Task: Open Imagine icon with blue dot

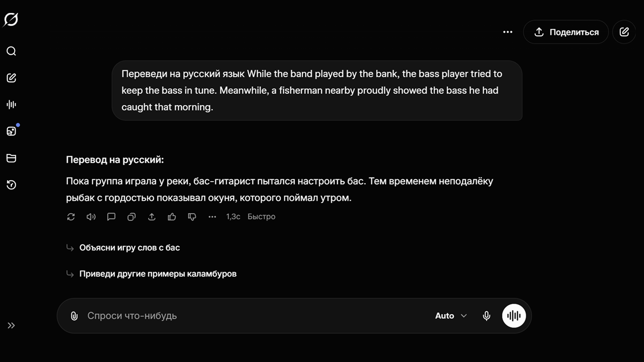Action: click(11, 131)
